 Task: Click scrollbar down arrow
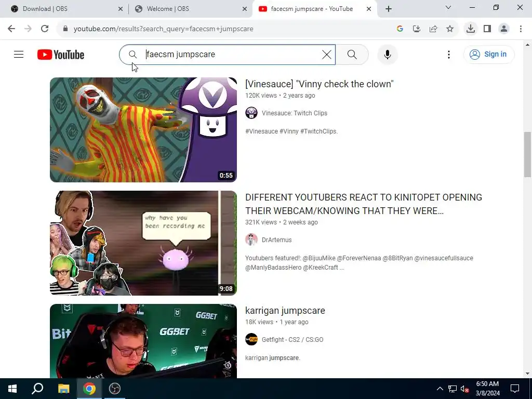[527, 374]
